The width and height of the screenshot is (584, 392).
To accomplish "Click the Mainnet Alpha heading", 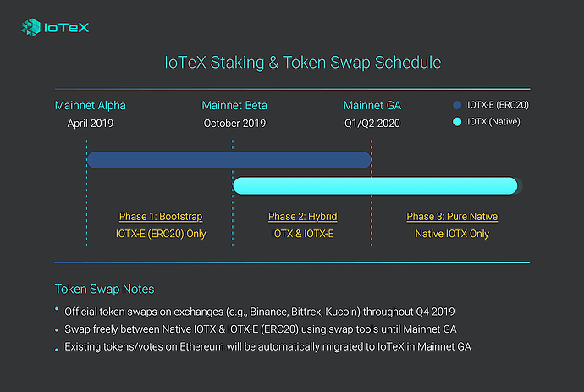I will pyautogui.click(x=91, y=106).
